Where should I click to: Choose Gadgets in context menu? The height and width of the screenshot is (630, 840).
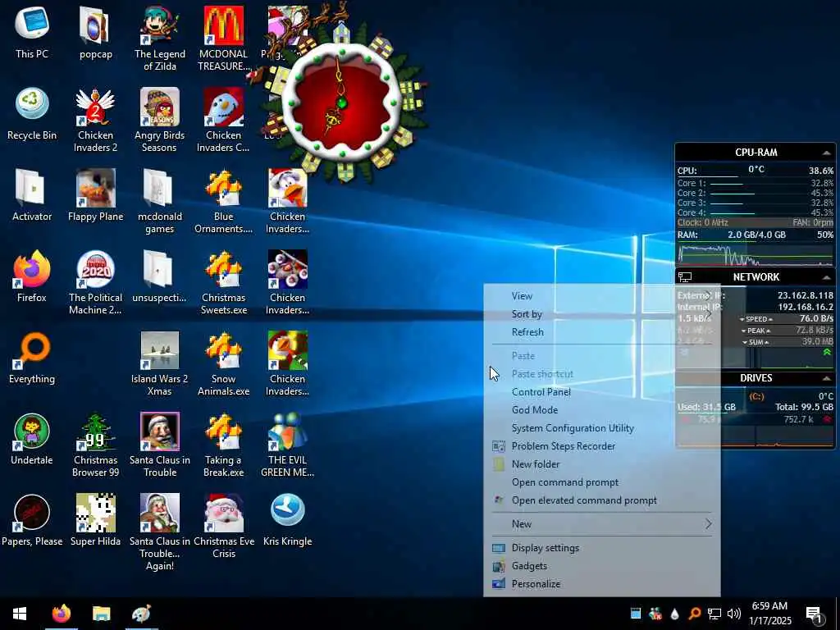pyautogui.click(x=601, y=566)
